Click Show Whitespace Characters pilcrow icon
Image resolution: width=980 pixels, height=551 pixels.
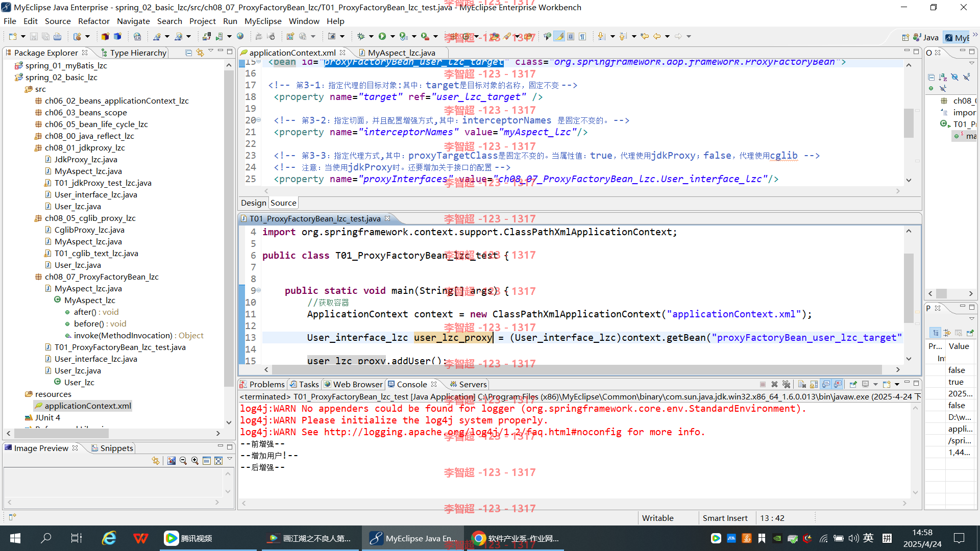point(582,36)
